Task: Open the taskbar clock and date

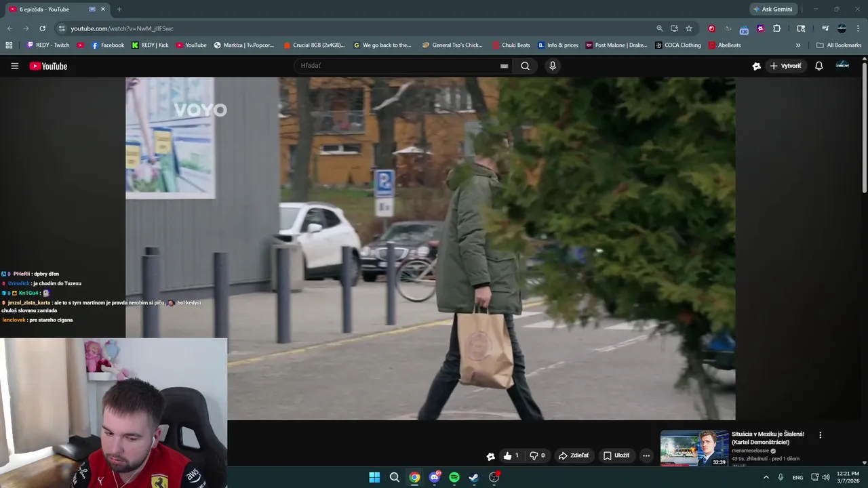Action: pyautogui.click(x=848, y=477)
